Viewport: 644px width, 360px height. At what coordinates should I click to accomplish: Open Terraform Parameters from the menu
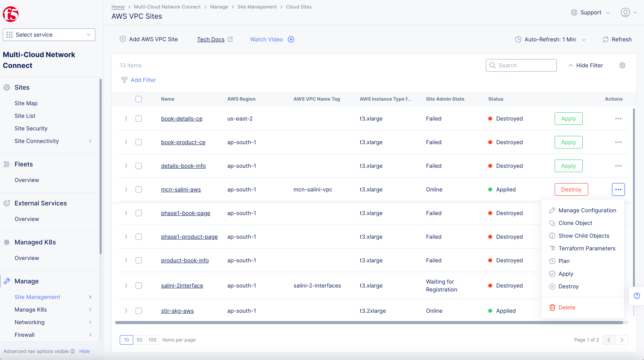(x=583, y=249)
